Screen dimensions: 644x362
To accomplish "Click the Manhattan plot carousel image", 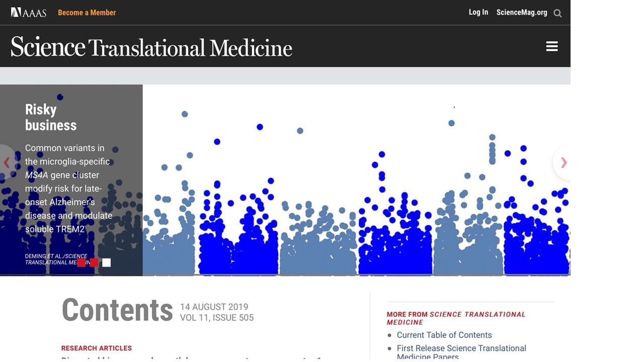I will tap(356, 180).
